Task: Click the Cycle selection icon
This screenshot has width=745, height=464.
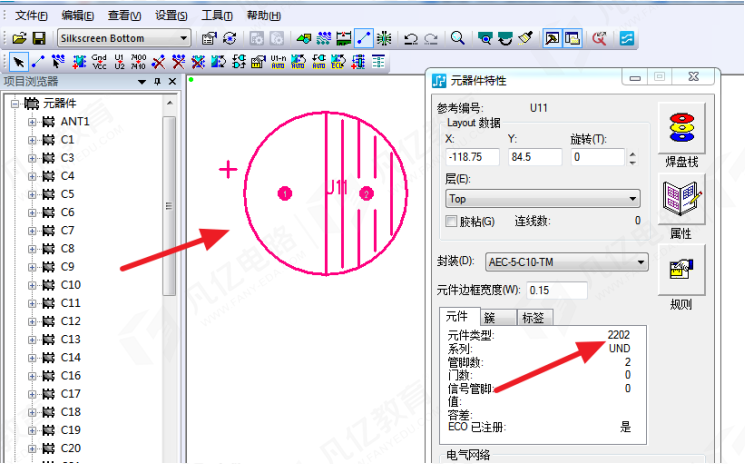Action: pos(230,38)
